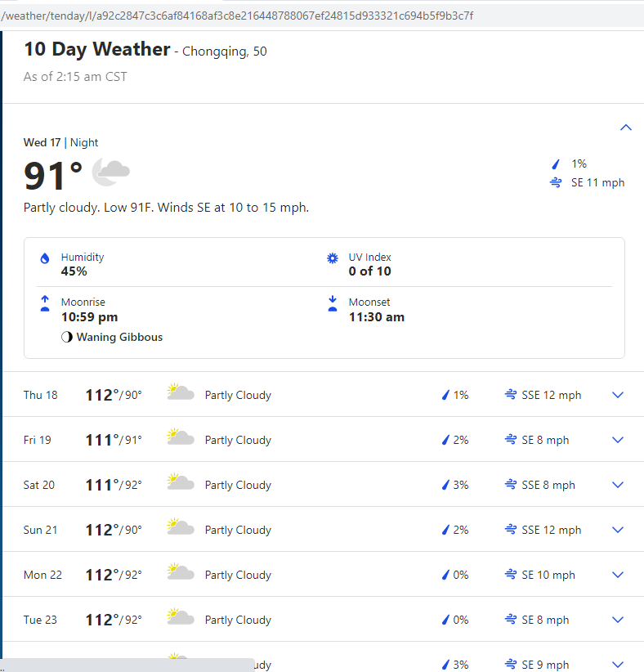Select the Sat 20 date label
Viewport: 644px width, 672px height.
(39, 485)
